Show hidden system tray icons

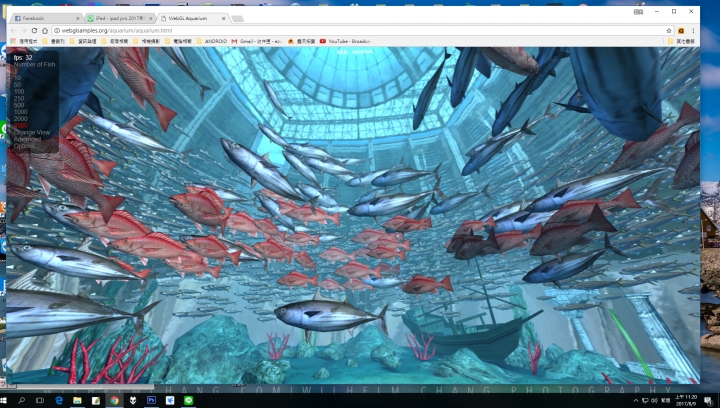[636, 401]
